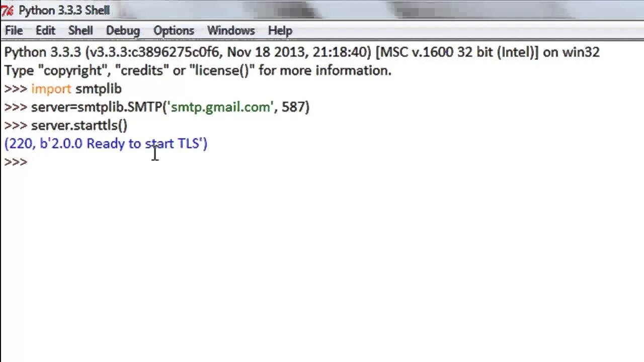
Task: Open the Options menu
Action: 174,31
